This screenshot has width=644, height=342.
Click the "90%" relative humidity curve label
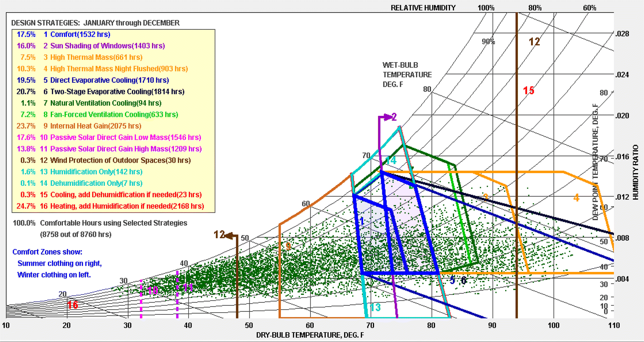[x=488, y=42]
